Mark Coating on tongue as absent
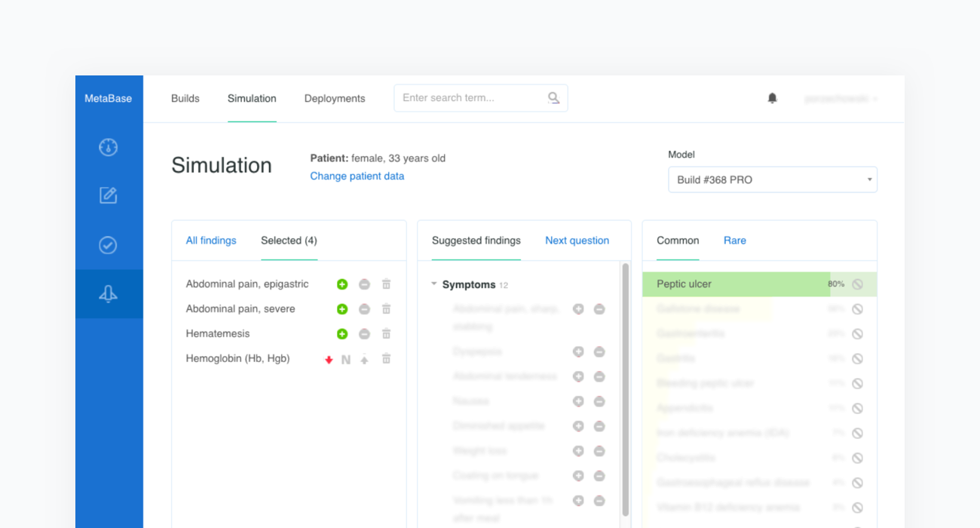 coord(599,476)
